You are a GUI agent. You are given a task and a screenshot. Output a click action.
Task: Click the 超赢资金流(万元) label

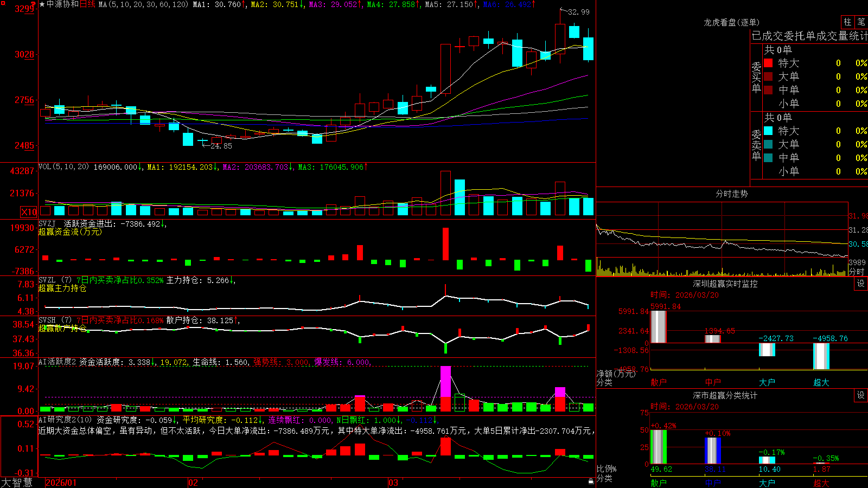[70, 232]
